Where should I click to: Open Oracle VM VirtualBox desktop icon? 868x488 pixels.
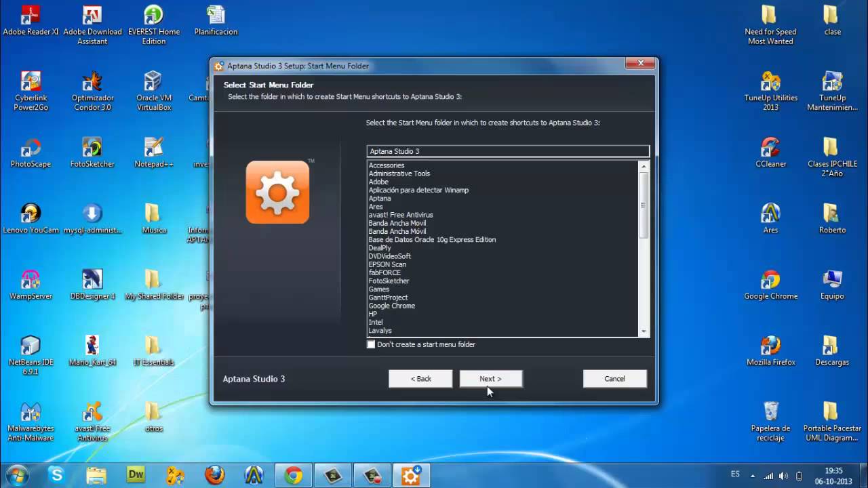coord(154,91)
